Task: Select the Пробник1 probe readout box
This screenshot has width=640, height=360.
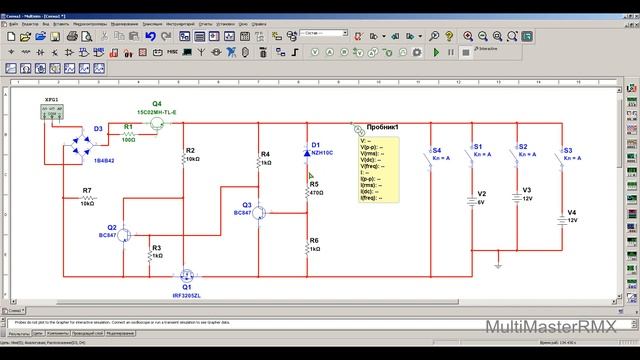Action: coord(378,170)
